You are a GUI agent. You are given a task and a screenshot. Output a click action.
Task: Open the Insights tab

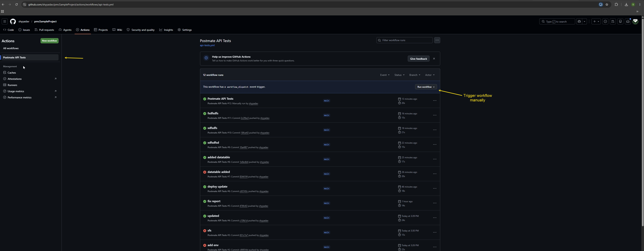(166, 30)
